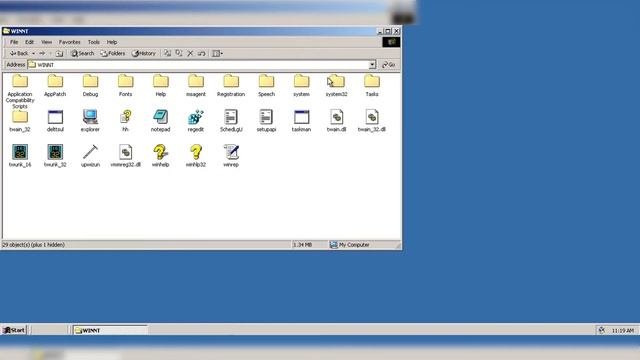640x360 pixels.
Task: Click the Copy To toolbar icon
Action: click(x=179, y=53)
